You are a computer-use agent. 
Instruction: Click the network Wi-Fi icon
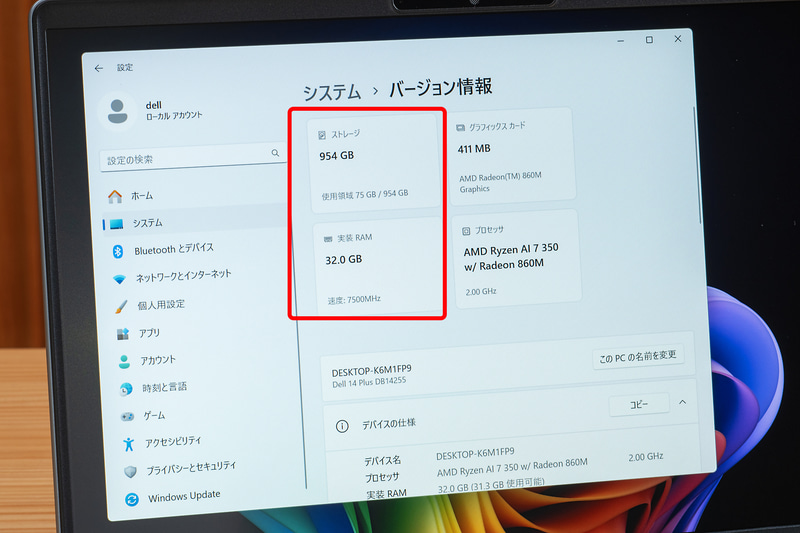click(119, 280)
